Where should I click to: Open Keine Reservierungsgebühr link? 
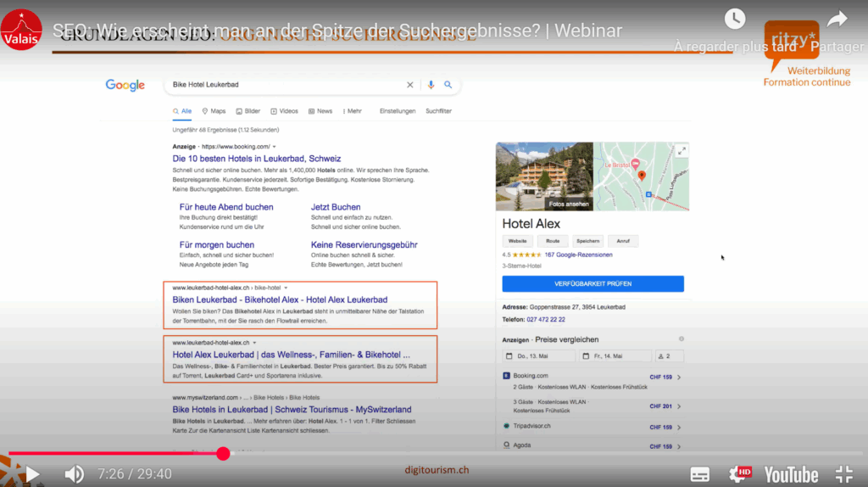coord(364,245)
